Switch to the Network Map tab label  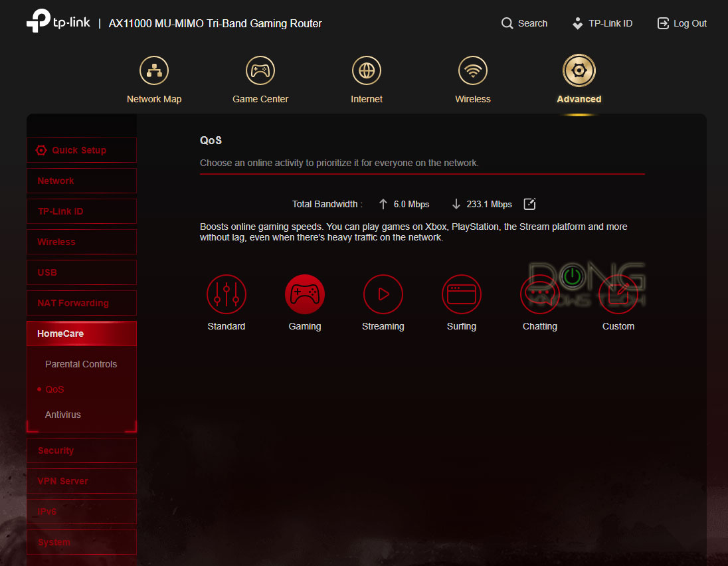pyautogui.click(x=154, y=99)
